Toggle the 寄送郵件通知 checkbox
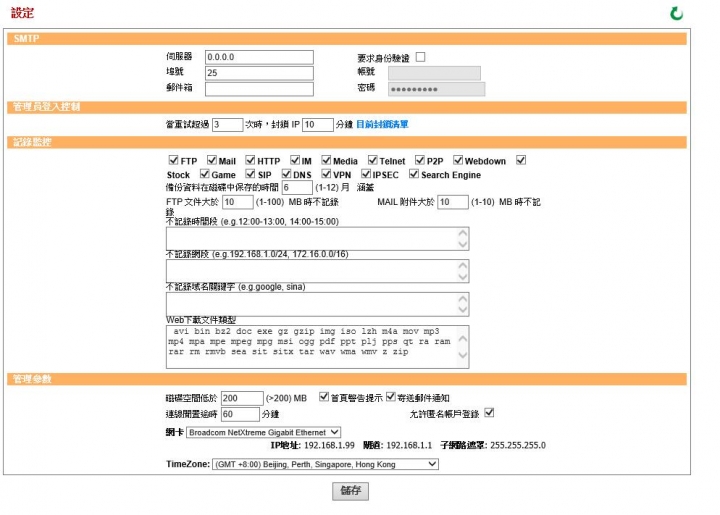 391,397
